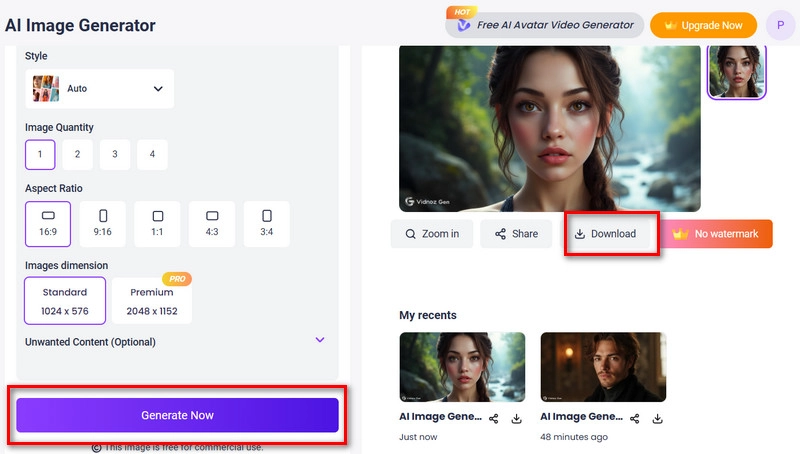
Task: Click the Upgrade Now button
Action: click(703, 25)
